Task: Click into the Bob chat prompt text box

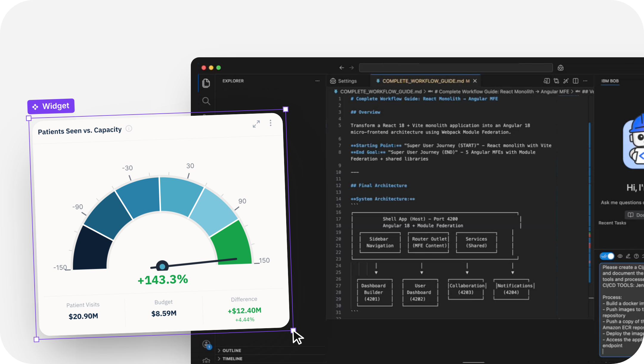Action: click(622, 310)
